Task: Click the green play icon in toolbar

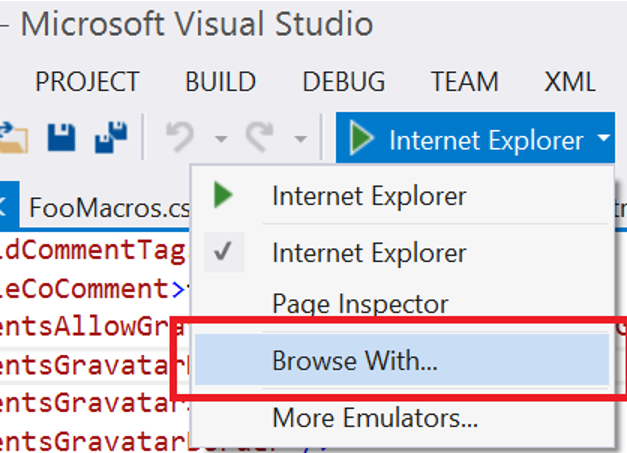Action: (361, 138)
